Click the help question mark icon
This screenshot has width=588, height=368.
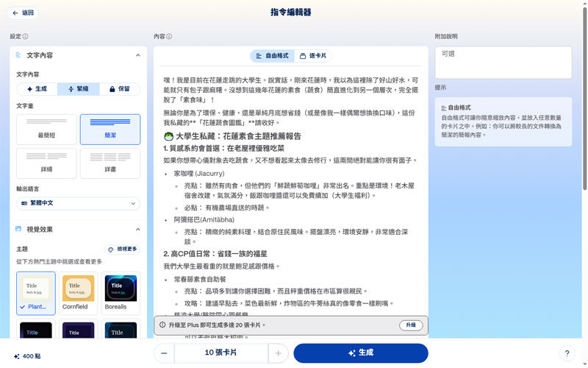point(567,353)
